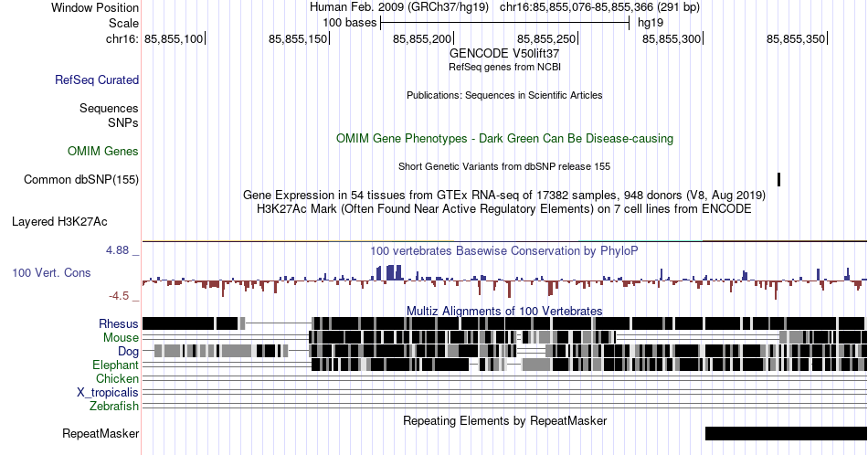Click the -4.5 PhyloP lower scale value
Screen dimensions: 868x455
pos(119,296)
